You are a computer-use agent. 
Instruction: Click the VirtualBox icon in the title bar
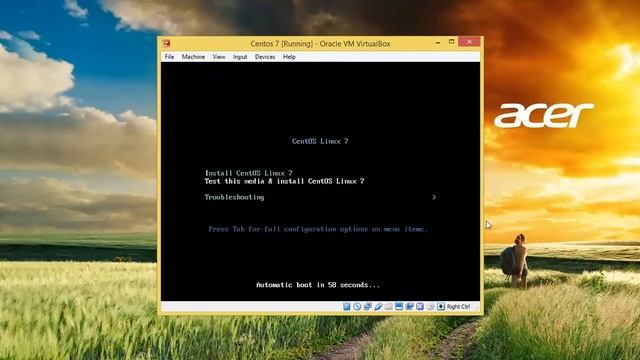166,43
